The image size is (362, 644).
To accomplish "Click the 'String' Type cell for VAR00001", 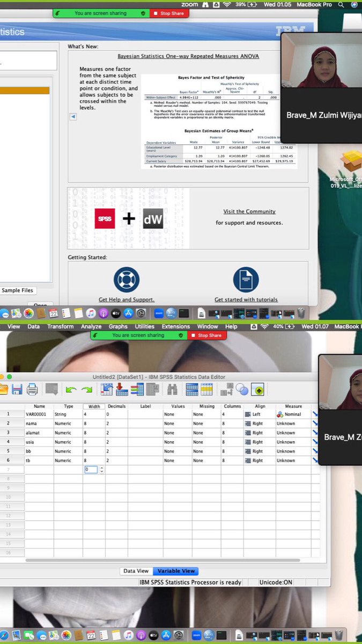I will (x=68, y=414).
